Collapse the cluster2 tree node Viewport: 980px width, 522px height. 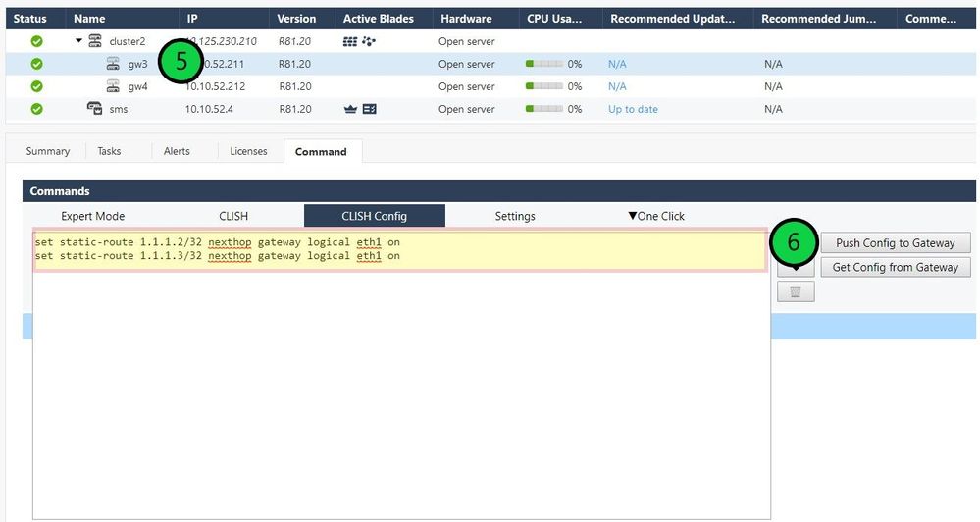pos(78,41)
